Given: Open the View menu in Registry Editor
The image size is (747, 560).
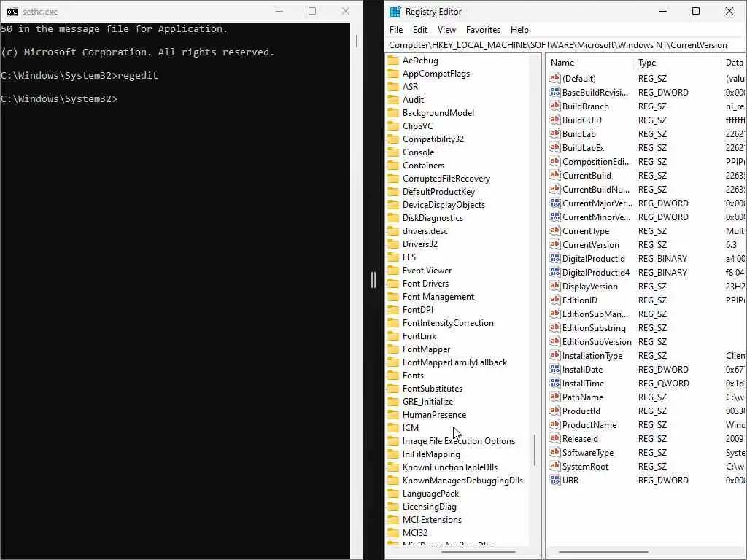Looking at the screenshot, I should point(446,29).
